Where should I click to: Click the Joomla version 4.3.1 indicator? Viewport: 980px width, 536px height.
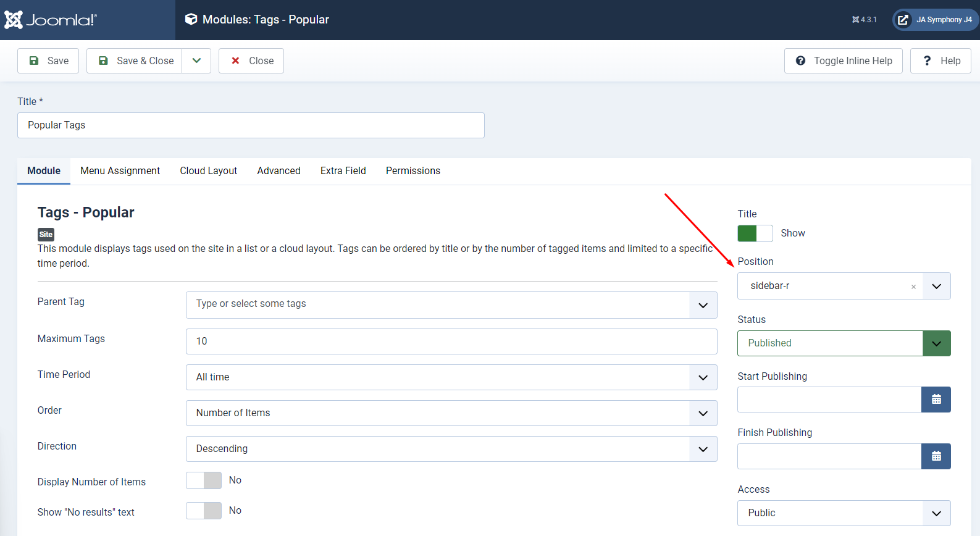pyautogui.click(x=865, y=20)
